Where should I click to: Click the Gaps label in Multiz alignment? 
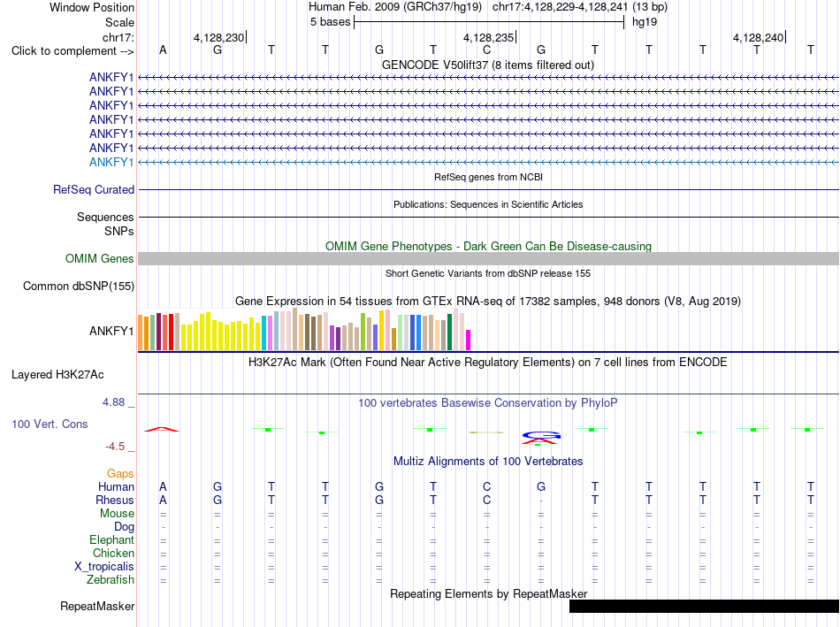[x=120, y=473]
